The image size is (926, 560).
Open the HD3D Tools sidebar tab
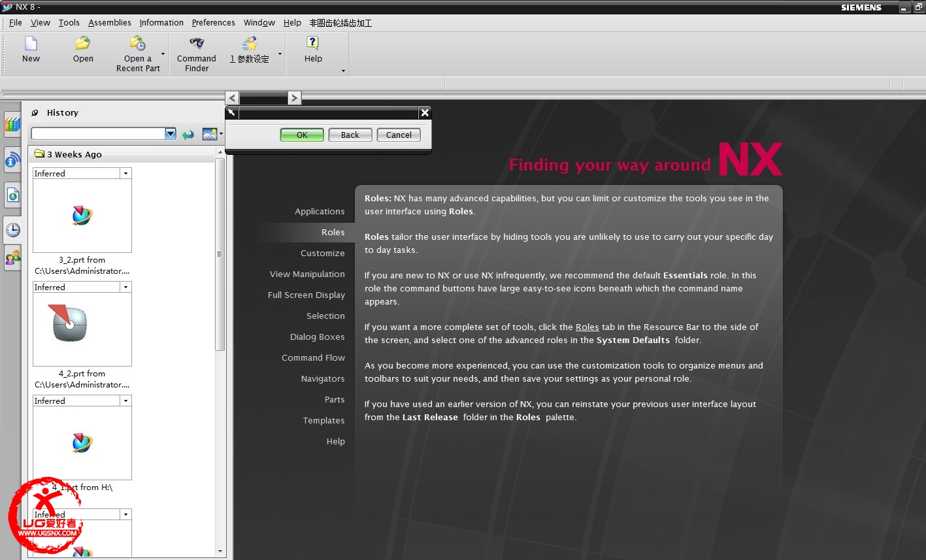tap(12, 159)
